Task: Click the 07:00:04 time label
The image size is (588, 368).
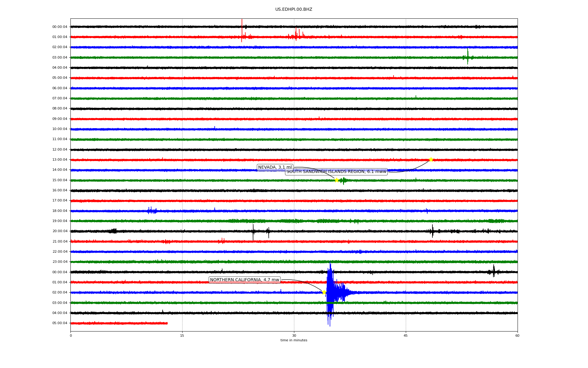Action: point(60,98)
